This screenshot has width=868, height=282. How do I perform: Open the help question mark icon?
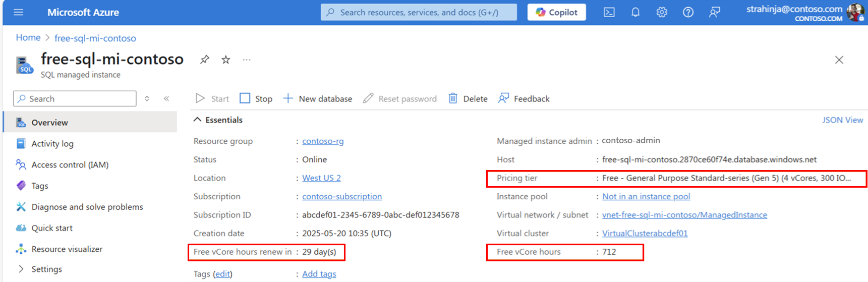pos(688,12)
